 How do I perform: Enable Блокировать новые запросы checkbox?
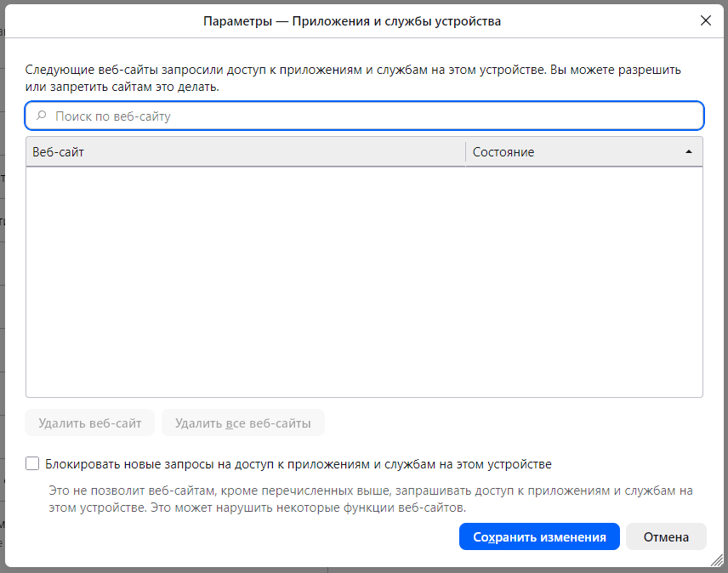pos(32,463)
